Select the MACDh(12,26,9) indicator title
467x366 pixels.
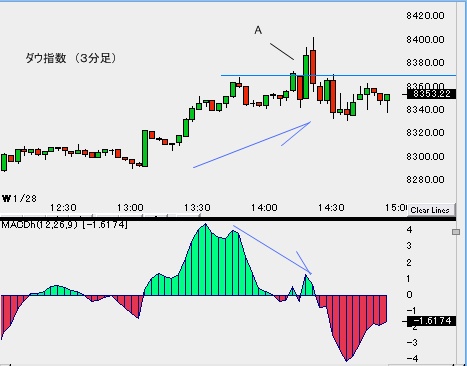64,225
